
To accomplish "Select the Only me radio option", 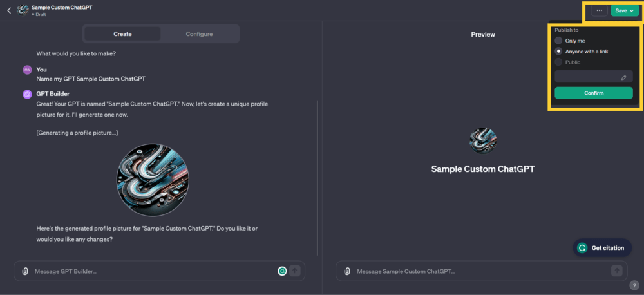I will tap(558, 41).
